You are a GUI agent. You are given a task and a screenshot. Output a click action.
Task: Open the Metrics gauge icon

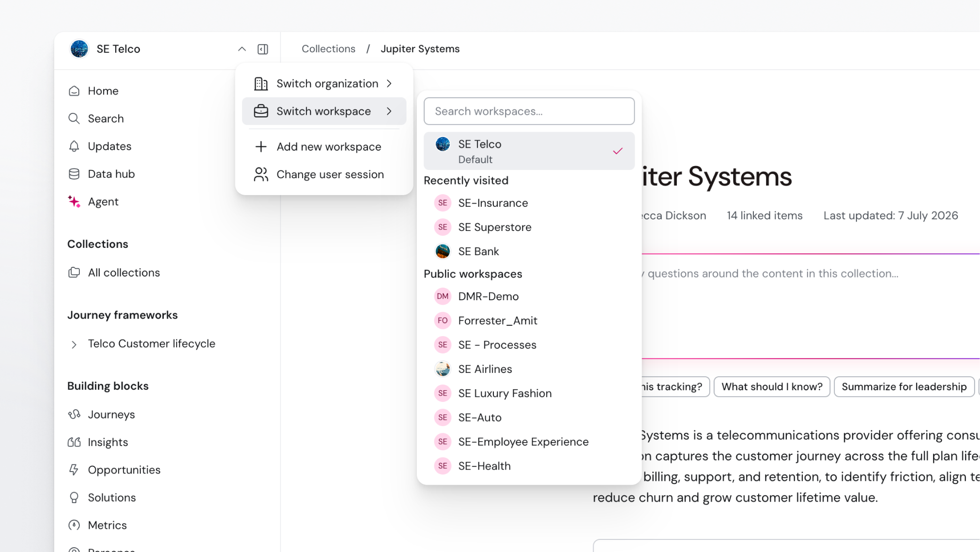point(74,525)
